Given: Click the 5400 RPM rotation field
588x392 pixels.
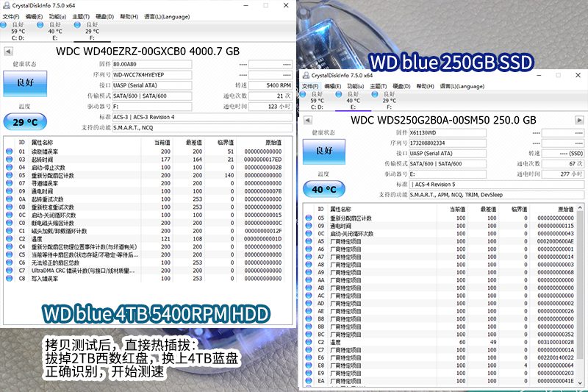Looking at the screenshot, I should click(x=270, y=85).
